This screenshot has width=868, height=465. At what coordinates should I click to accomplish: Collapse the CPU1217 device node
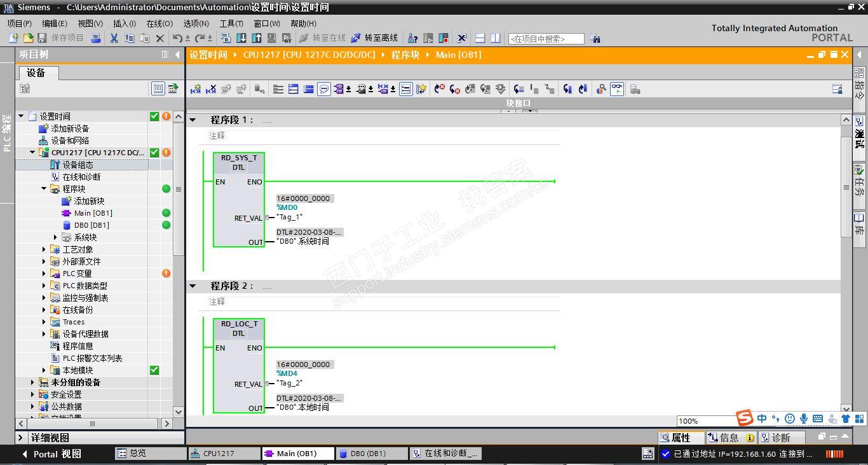(32, 153)
